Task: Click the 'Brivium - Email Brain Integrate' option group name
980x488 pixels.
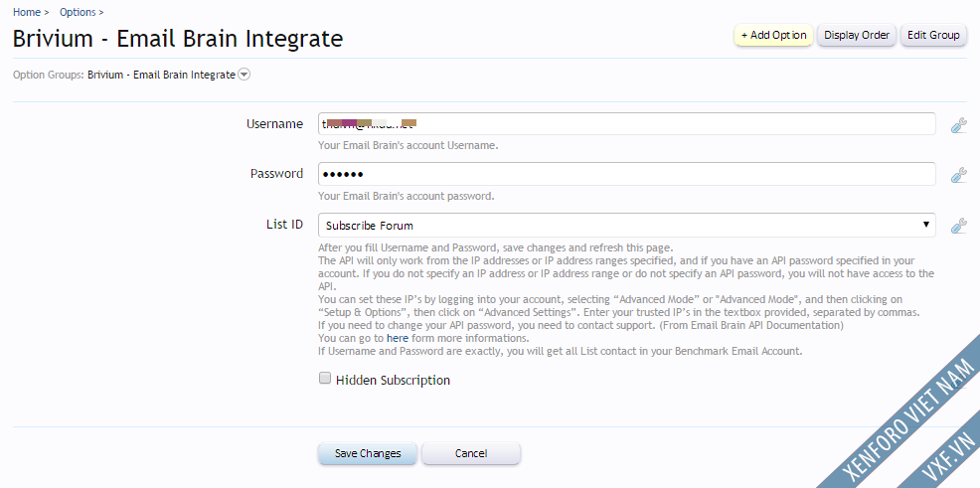Action: click(x=161, y=75)
